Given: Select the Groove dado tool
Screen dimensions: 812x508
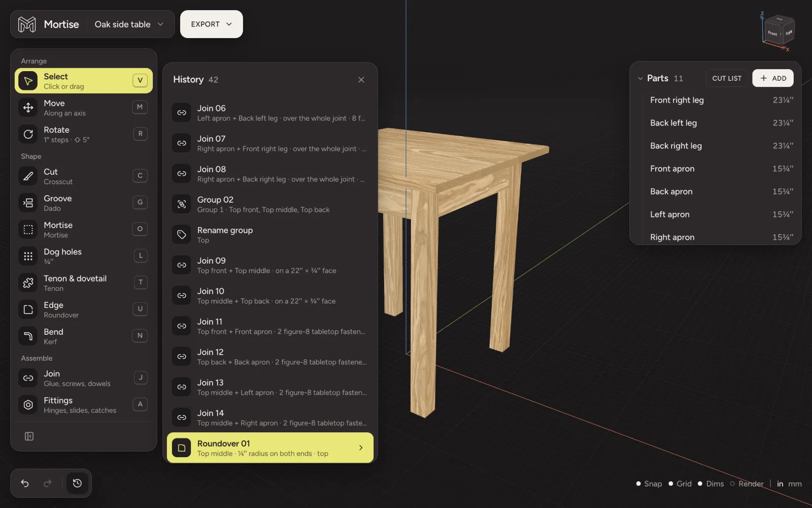Looking at the screenshot, I should [x=84, y=203].
